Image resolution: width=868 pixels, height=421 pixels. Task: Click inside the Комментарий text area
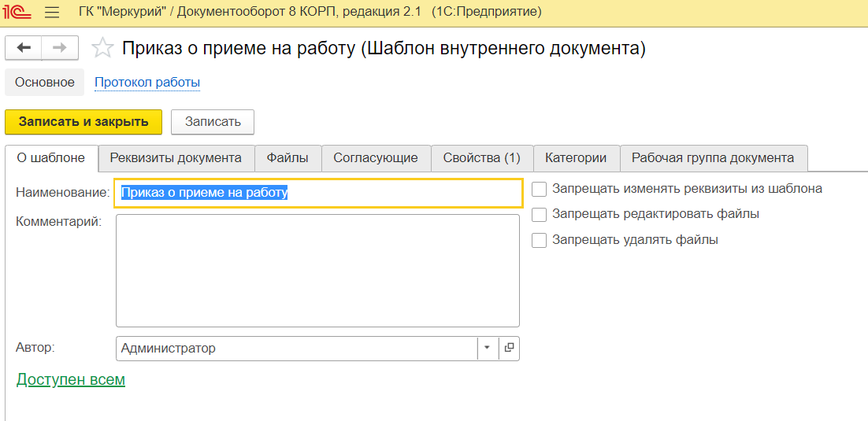coord(317,270)
